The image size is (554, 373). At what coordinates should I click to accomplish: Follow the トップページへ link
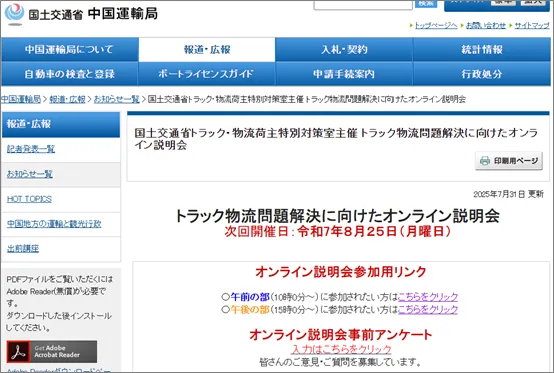click(436, 25)
